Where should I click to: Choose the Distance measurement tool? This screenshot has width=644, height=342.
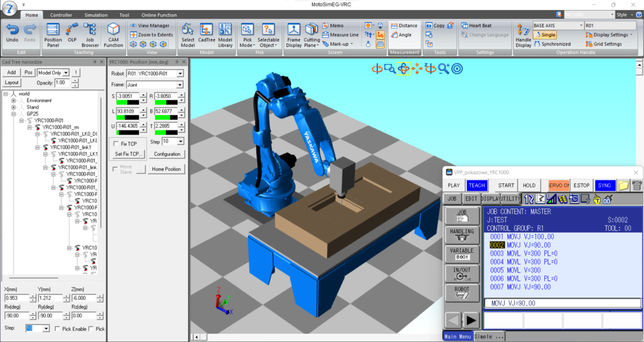pos(404,25)
